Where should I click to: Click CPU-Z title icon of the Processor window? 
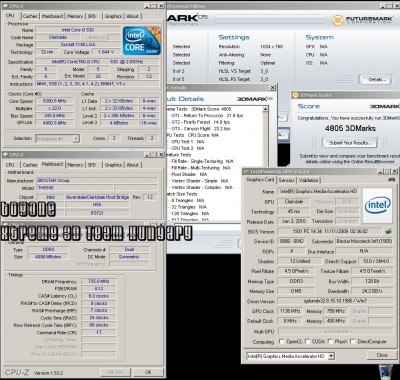[x=6, y=6]
